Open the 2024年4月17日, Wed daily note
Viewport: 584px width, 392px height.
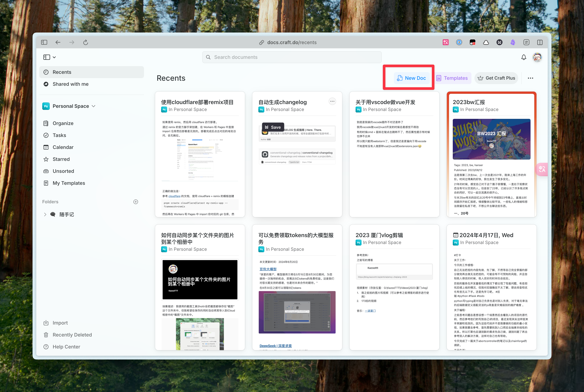(x=491, y=288)
